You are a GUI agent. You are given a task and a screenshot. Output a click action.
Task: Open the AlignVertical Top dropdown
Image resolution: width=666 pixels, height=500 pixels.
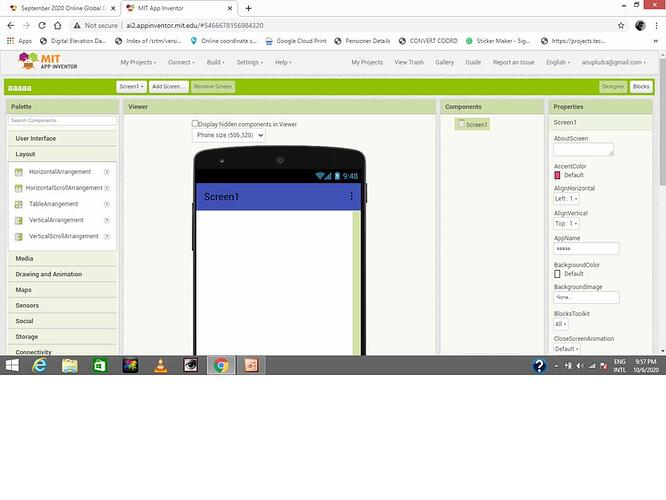[x=566, y=223]
